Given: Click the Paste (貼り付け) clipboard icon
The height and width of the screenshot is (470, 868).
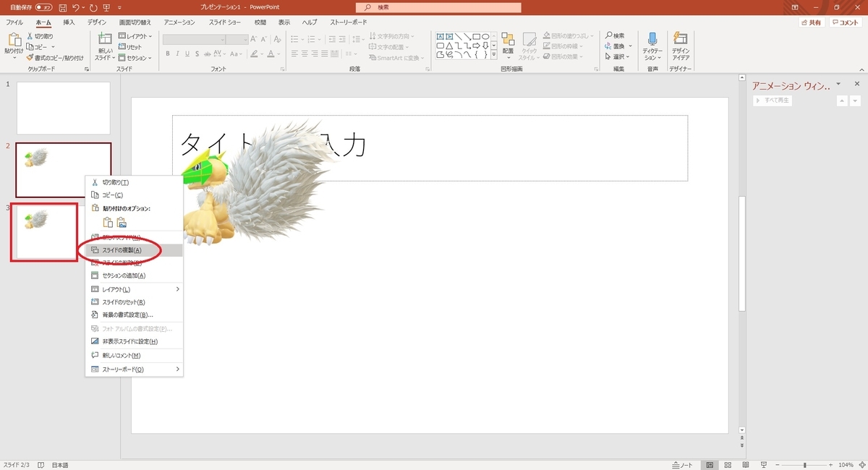Looking at the screenshot, I should [x=14, y=40].
